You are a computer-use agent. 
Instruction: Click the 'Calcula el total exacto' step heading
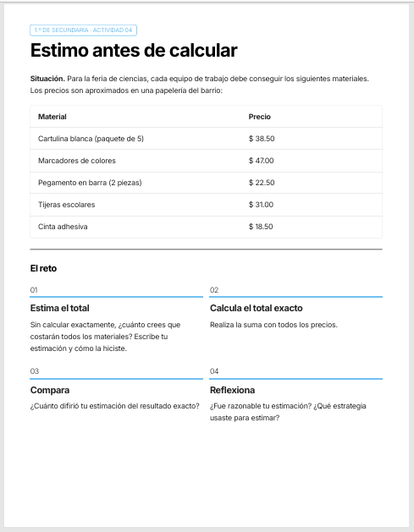click(x=256, y=308)
